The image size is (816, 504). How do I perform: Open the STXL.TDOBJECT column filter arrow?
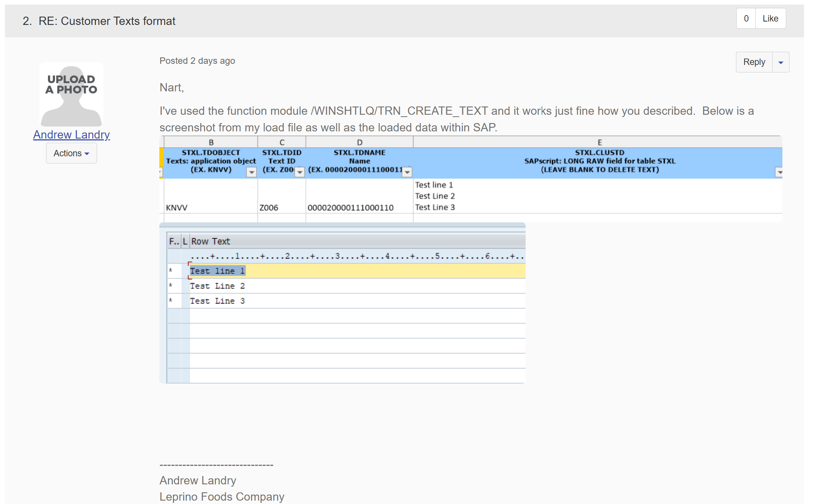coord(251,172)
